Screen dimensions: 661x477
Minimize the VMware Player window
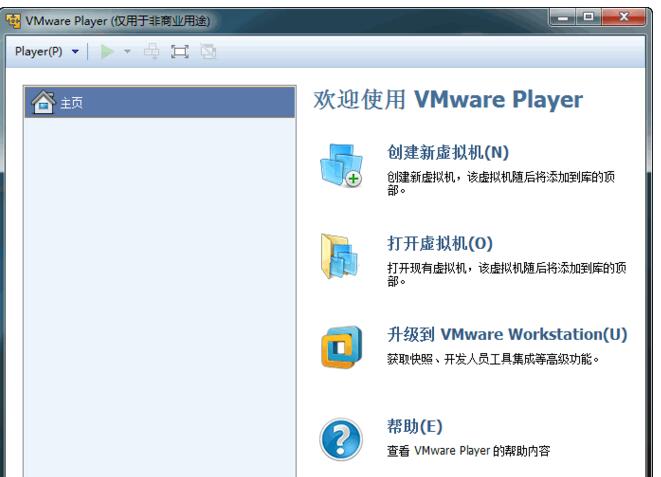[563, 17]
